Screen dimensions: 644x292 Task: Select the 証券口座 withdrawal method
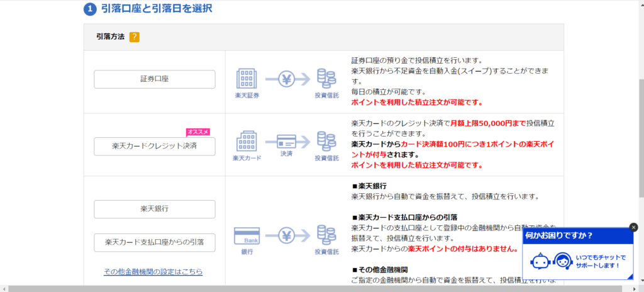pos(155,79)
